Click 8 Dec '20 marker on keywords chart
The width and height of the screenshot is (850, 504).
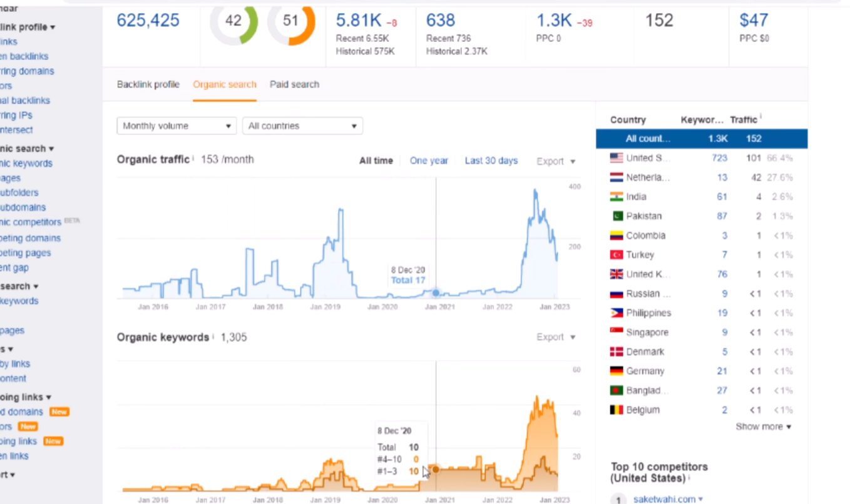click(x=436, y=469)
